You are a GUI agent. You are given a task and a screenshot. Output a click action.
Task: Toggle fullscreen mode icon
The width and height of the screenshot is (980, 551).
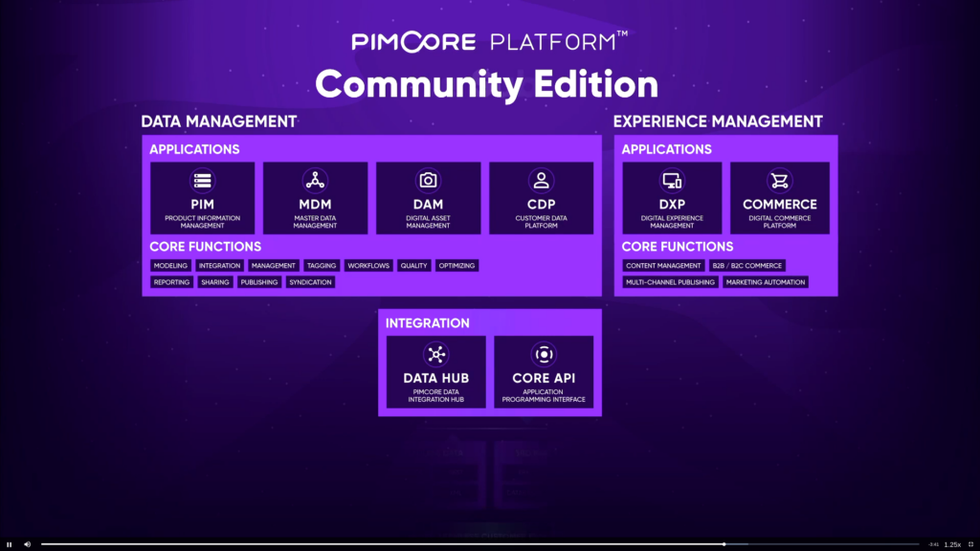coord(970,544)
